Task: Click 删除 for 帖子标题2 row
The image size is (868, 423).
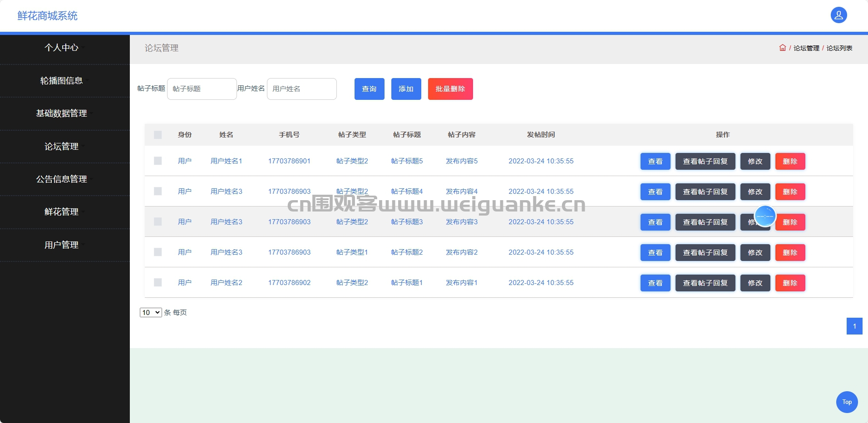Action: click(790, 252)
